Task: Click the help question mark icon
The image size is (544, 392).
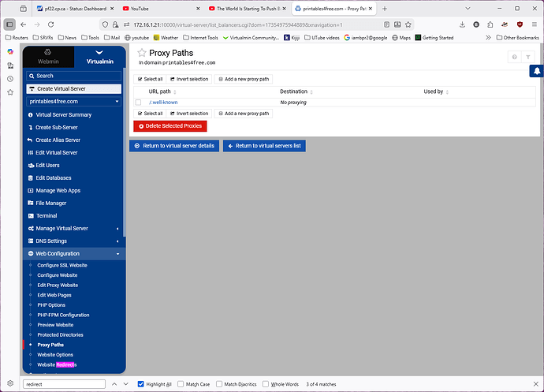Action: (514, 57)
